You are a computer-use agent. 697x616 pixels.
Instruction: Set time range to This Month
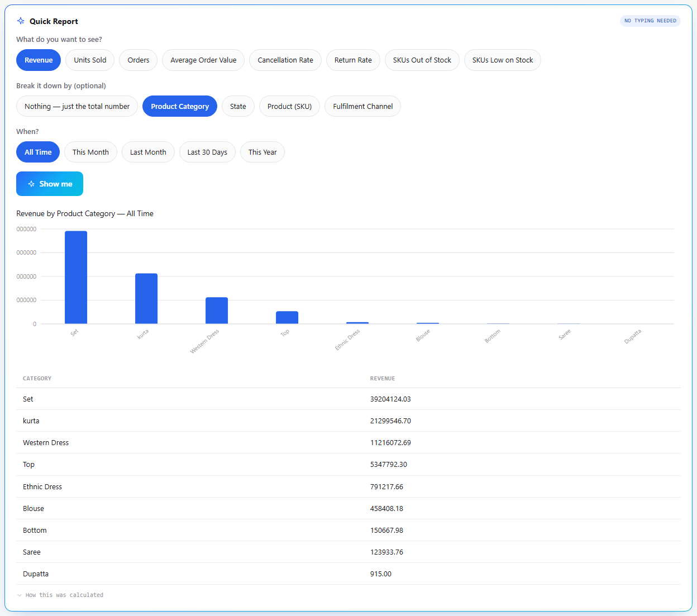click(90, 152)
